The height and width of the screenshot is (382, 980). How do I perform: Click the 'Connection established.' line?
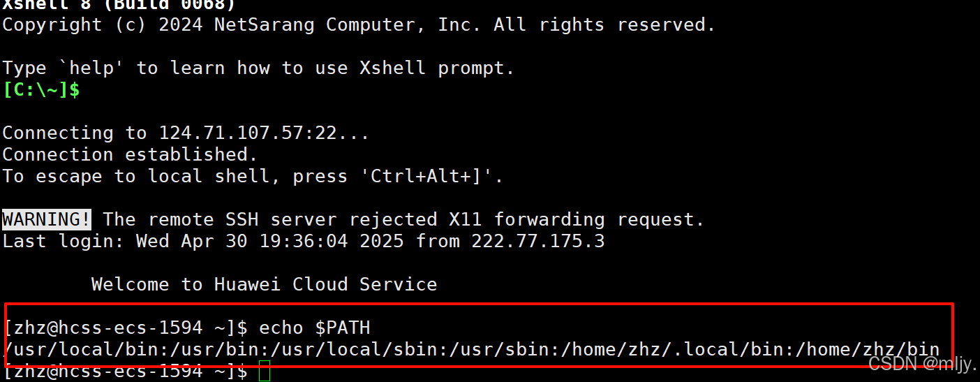point(131,154)
